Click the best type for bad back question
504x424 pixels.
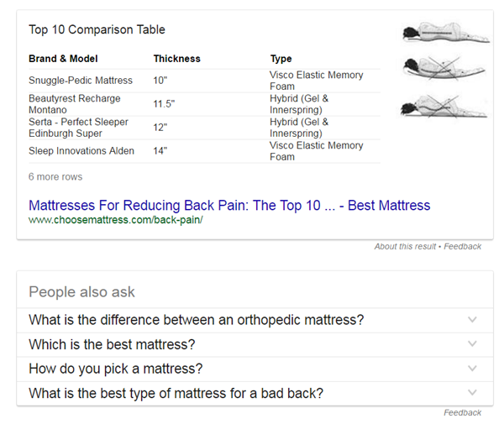(176, 393)
